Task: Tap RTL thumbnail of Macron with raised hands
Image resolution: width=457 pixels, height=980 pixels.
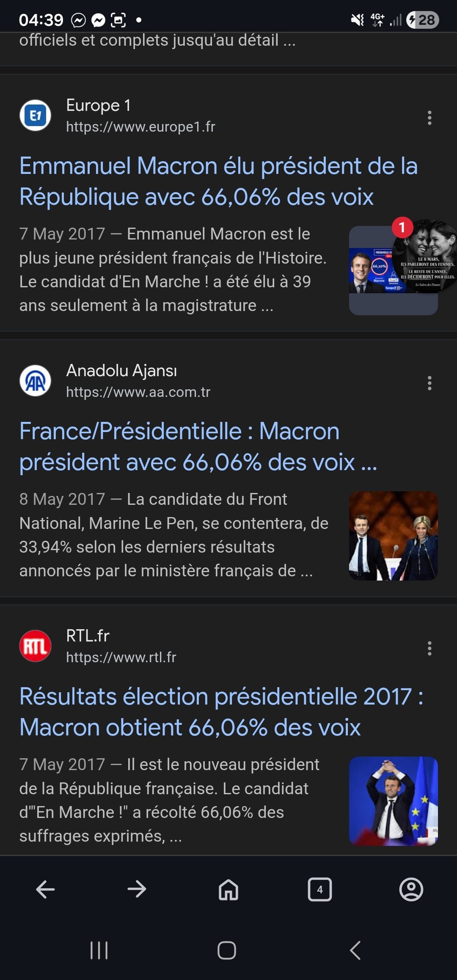Action: [x=393, y=801]
